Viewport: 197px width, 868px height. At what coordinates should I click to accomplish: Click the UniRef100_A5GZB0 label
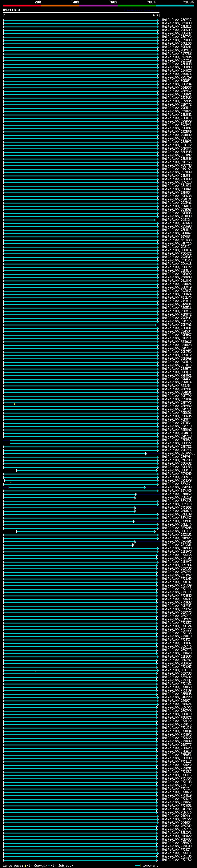click(177, 460)
